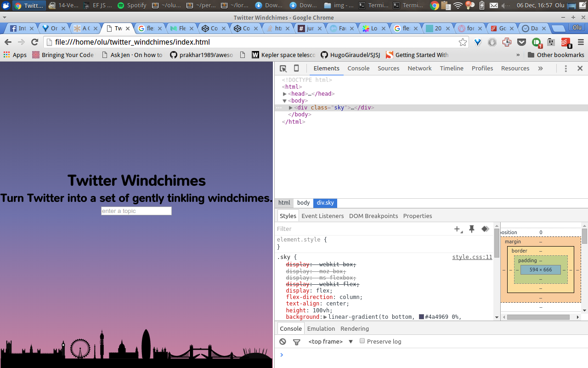The height and width of the screenshot is (368, 588).
Task: Show more DevTools panels with chevron
Action: [540, 69]
